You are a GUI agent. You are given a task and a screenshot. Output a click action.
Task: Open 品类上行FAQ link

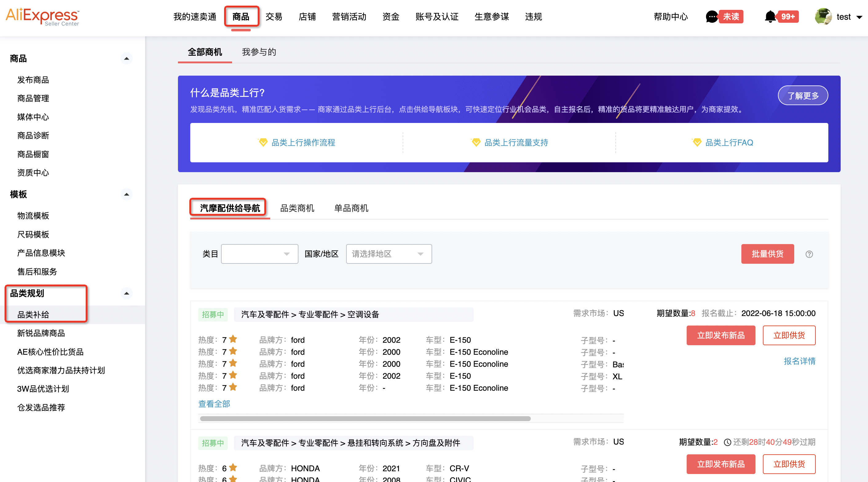[729, 143]
